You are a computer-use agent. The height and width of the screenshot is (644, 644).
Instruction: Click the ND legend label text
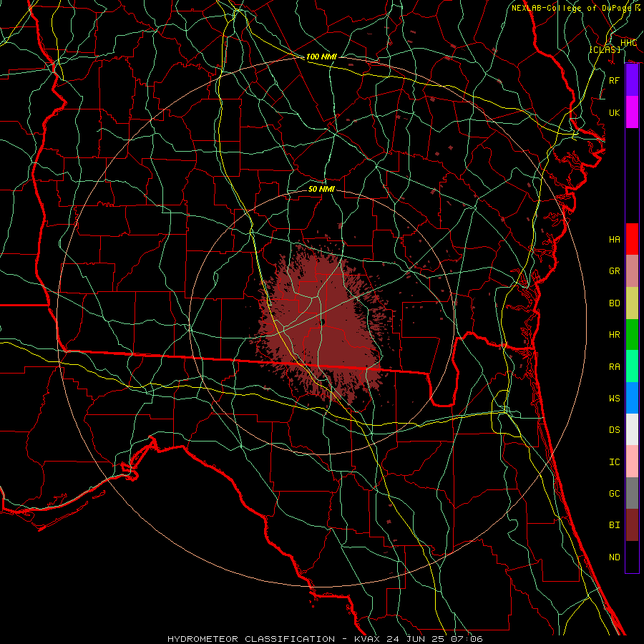coord(615,557)
